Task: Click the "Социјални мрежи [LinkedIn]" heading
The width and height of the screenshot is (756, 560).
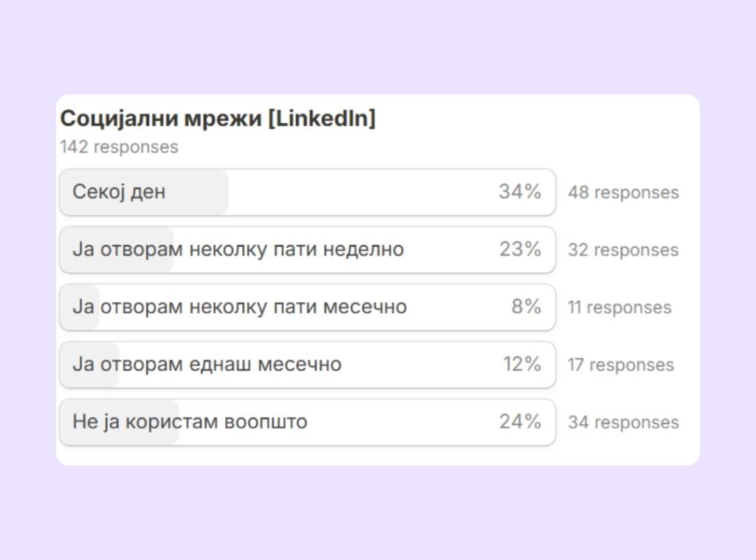Action: 217,119
